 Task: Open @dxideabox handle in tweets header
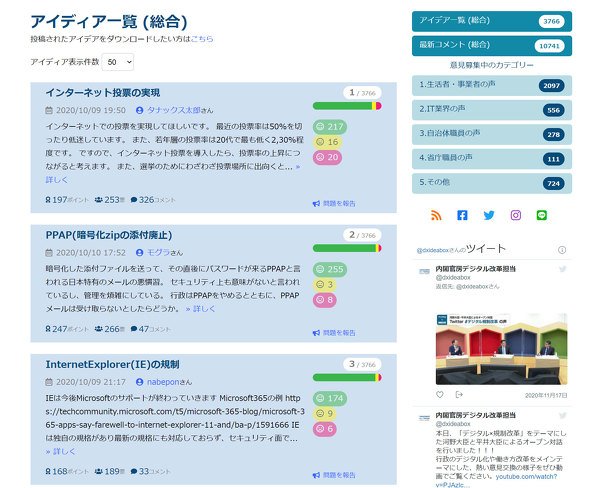[433, 250]
